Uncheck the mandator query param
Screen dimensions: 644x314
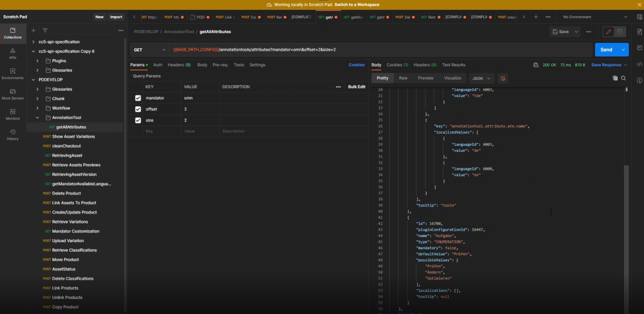[x=138, y=98]
